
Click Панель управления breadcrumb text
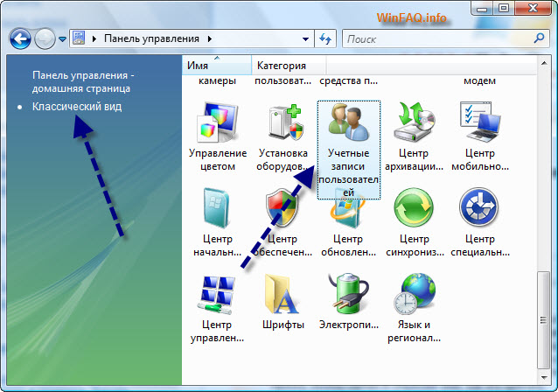(x=151, y=38)
